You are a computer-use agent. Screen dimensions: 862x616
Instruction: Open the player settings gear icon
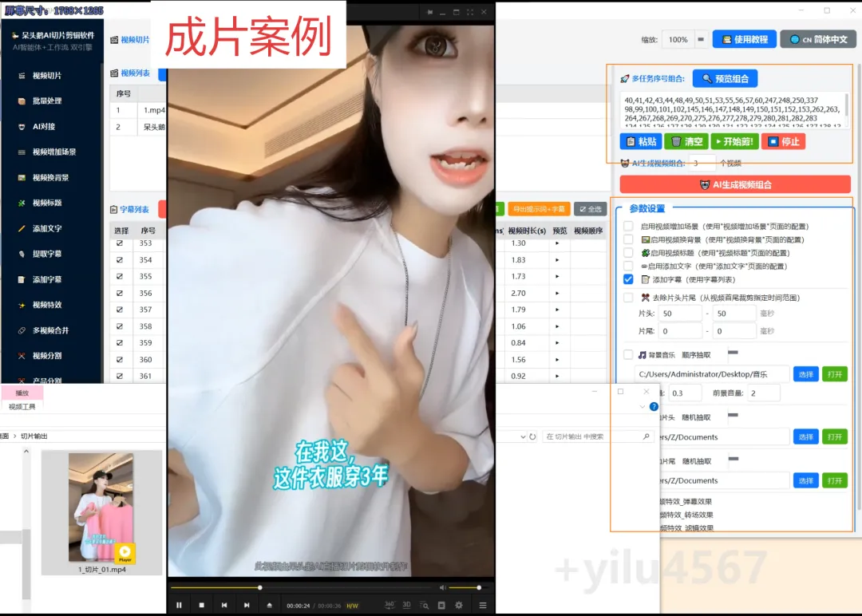coord(459,605)
